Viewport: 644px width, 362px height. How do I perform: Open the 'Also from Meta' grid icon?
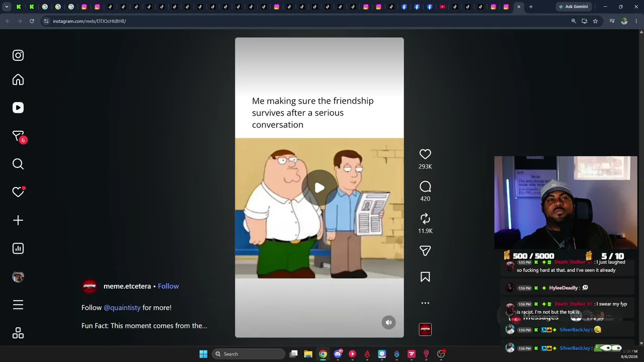(18, 333)
